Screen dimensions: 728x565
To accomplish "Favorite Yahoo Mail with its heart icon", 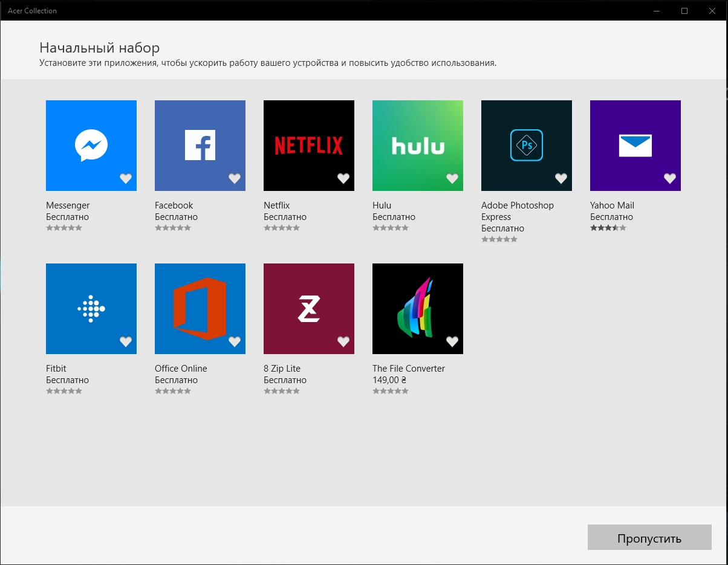I will [670, 178].
